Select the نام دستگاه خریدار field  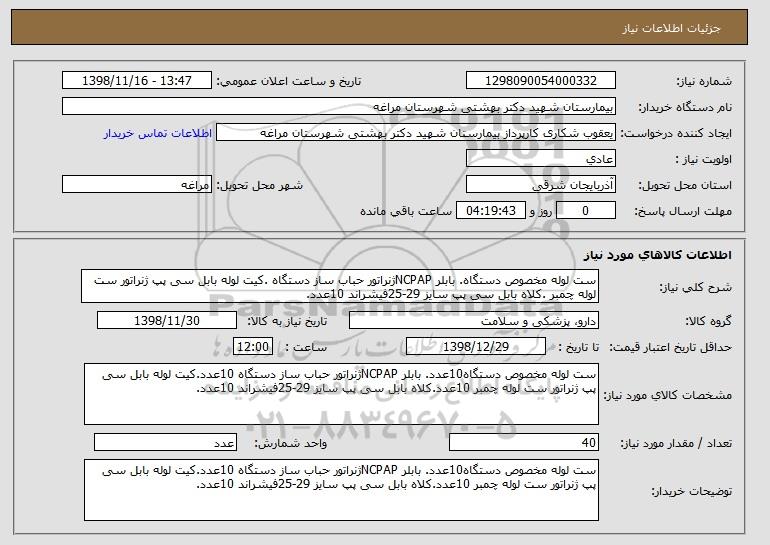tap(339, 107)
